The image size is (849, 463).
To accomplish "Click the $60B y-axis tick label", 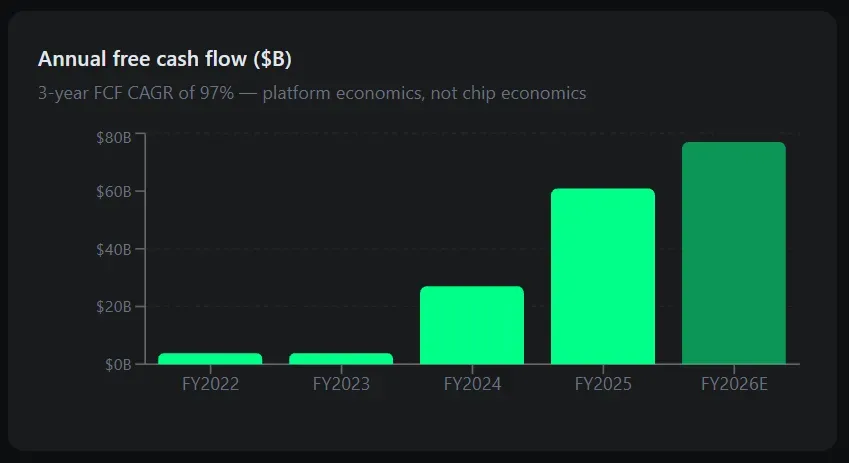I will [x=114, y=191].
